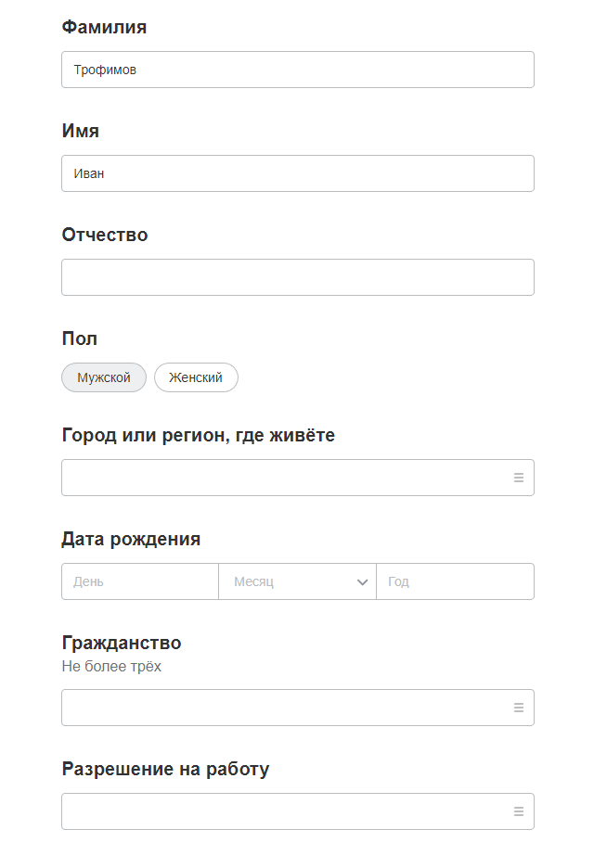Focus the empty Отчество input field
The height and width of the screenshot is (868, 594).
pyautogui.click(x=297, y=277)
